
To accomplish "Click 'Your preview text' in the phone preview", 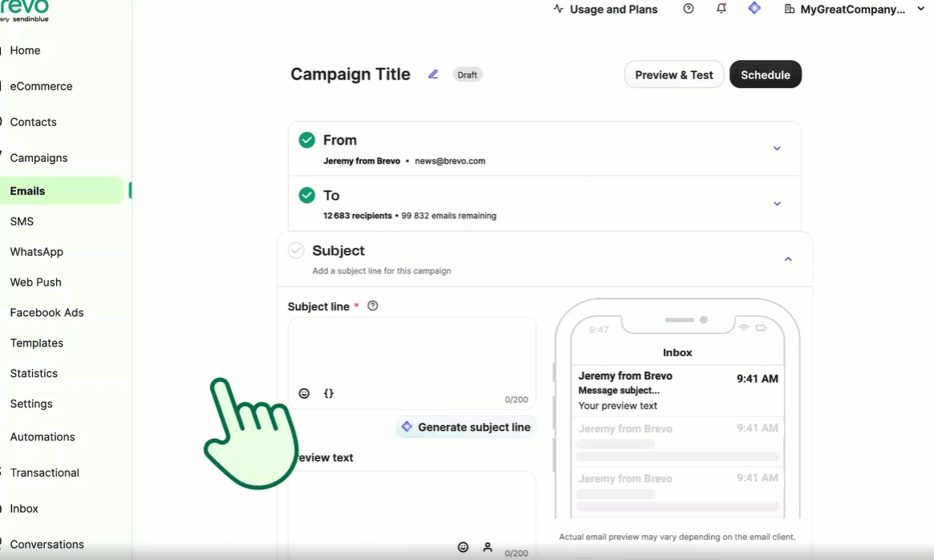I will pyautogui.click(x=618, y=406).
